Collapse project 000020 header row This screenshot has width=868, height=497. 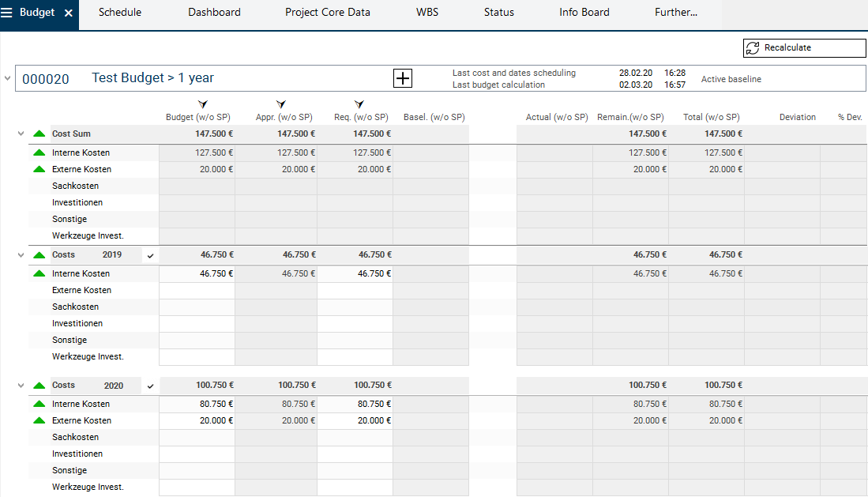coord(8,79)
